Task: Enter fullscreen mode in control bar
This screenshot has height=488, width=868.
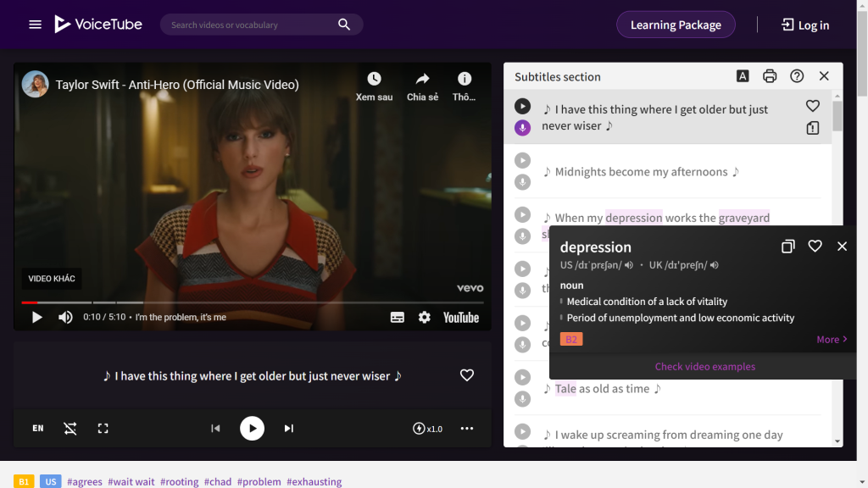Action: click(x=103, y=428)
